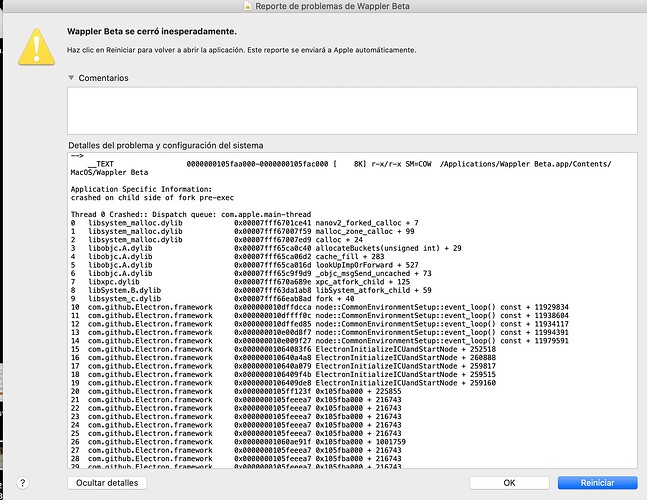The width and height of the screenshot is (647, 500).
Task: Relaunch the app with Reiniciar
Action: coord(595,482)
